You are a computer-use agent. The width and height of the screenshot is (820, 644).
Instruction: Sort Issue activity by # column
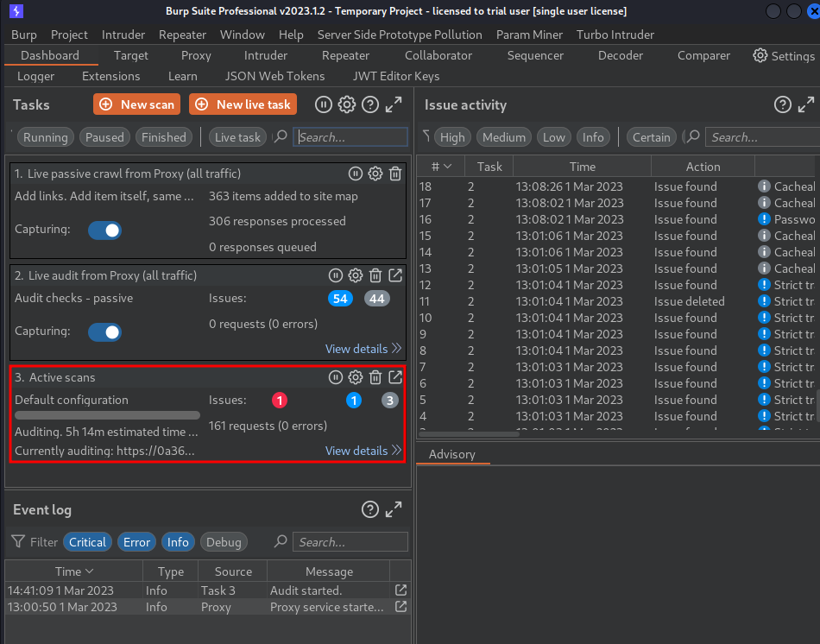click(x=441, y=167)
